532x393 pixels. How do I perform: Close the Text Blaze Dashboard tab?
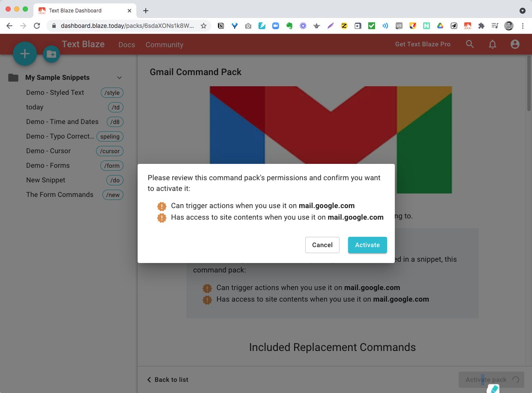pos(129,10)
